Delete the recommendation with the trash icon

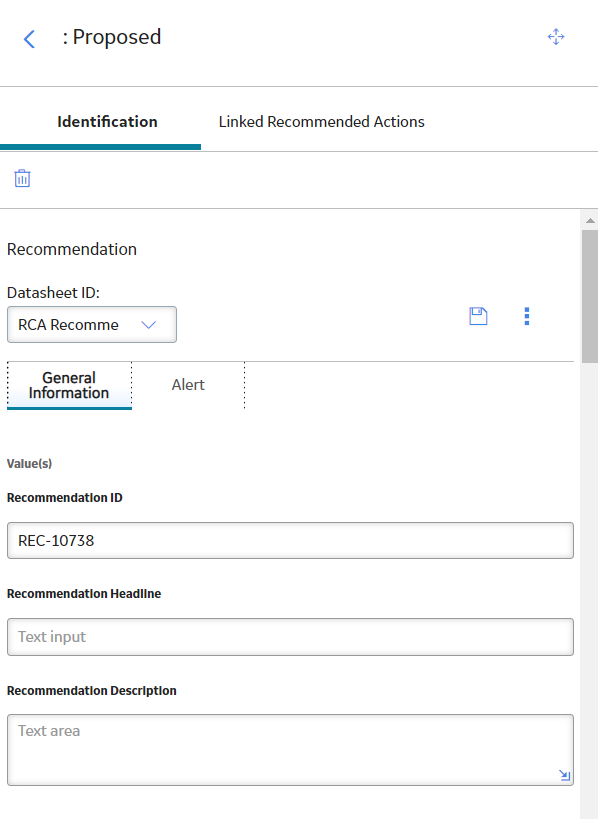(x=22, y=178)
